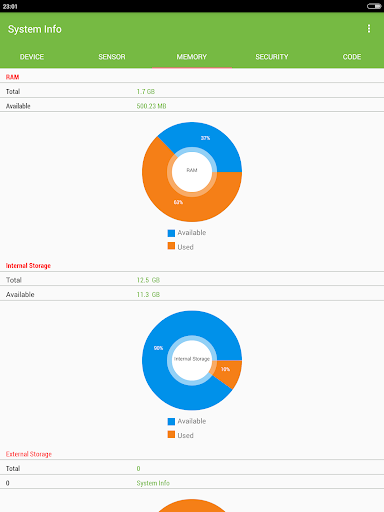The height and width of the screenshot is (512, 384).
Task: Tap the orange 63% slice of RAM chart
Action: (x=178, y=202)
